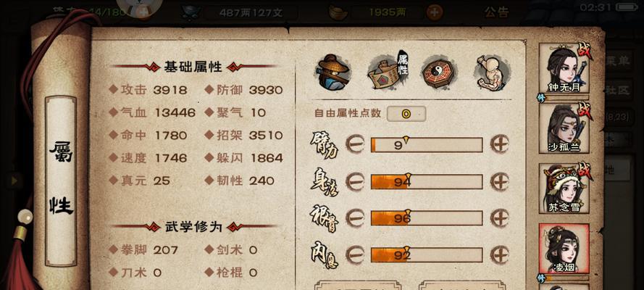Select character portrait 沙孤兰
This screenshot has height=290, width=644.
click(x=564, y=128)
